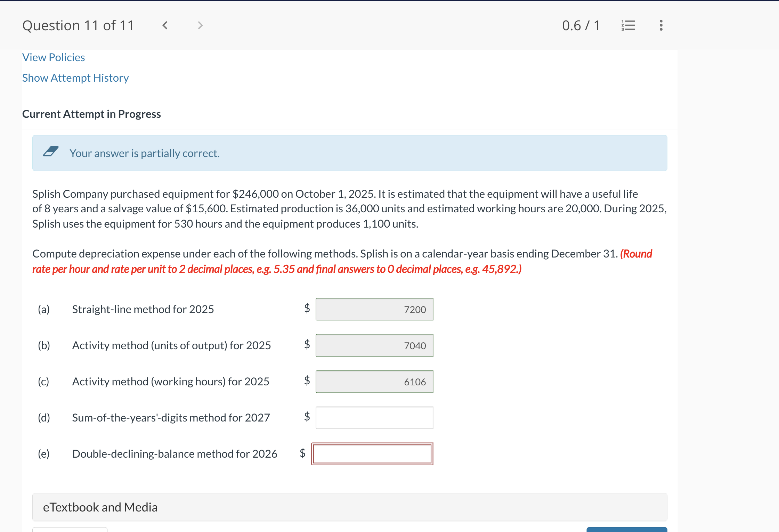779x532 pixels.
Task: Click the score display showing 0.6 / 1
Action: 581,25
